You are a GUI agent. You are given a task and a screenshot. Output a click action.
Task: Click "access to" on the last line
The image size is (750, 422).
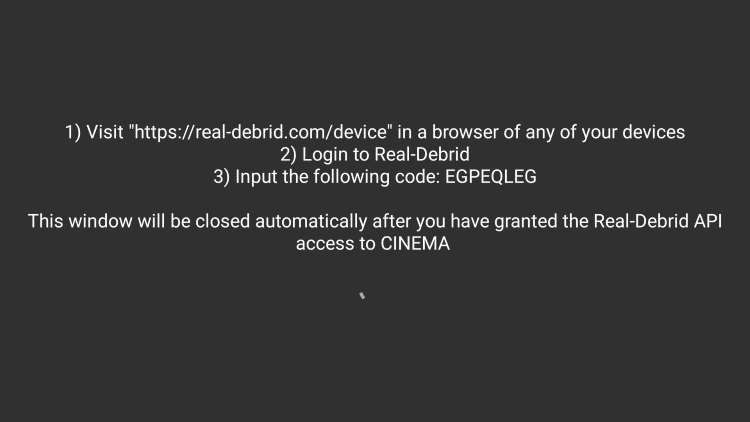pos(335,244)
